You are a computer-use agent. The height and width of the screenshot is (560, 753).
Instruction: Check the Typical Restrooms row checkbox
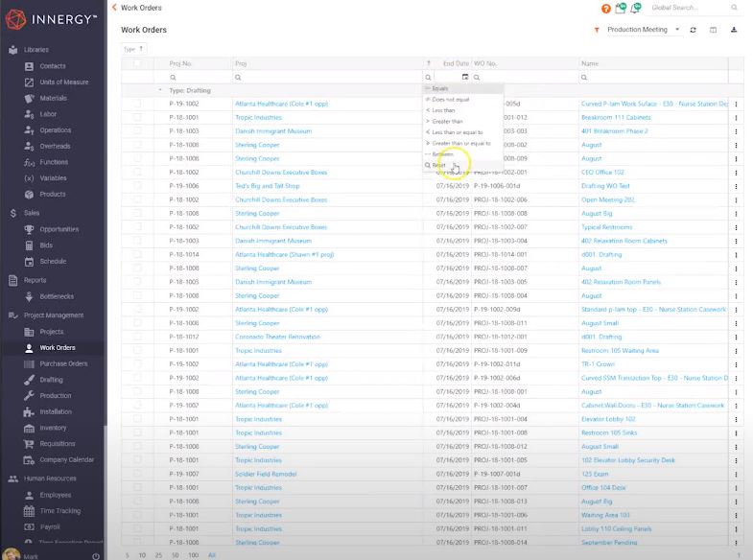(137, 227)
